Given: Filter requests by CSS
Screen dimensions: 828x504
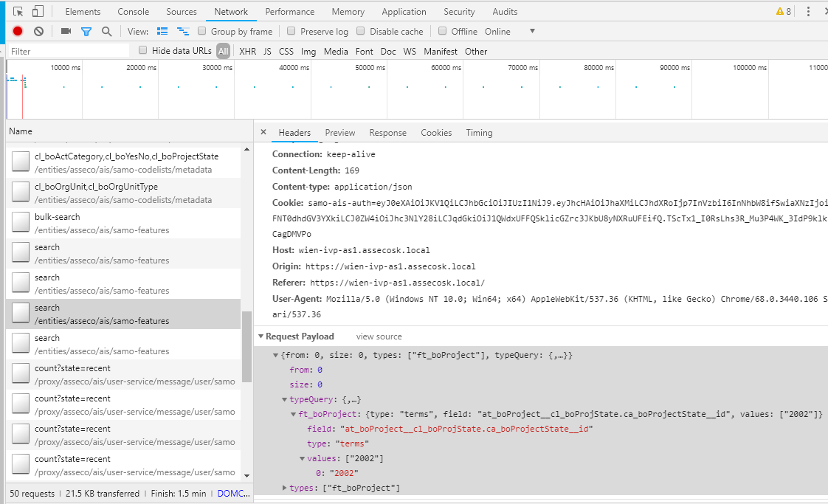Looking at the screenshot, I should coord(286,51).
